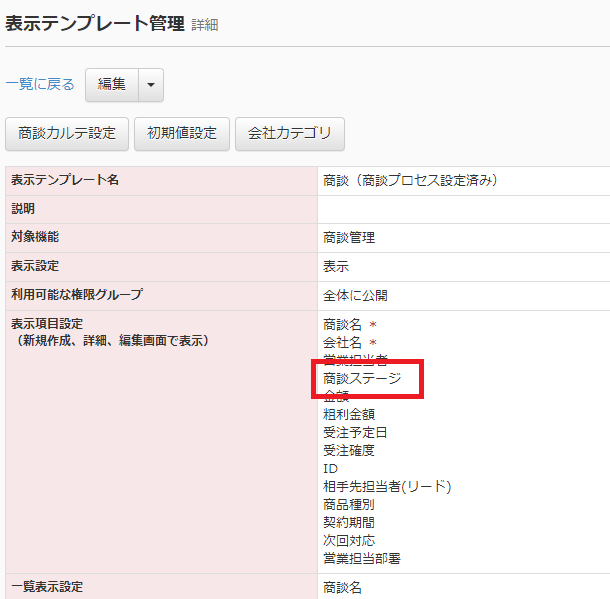Select the 商品種別 item
Viewport: 610px width, 599px height.
349,505
